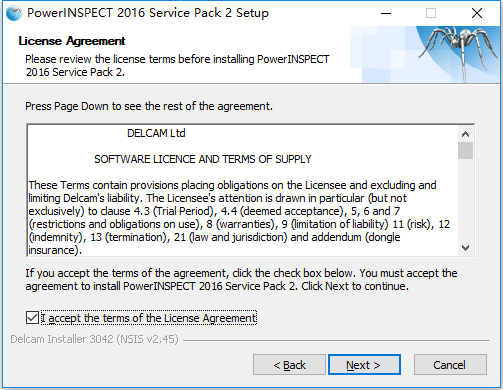Cancel the PowerINSPECT installation
Image resolution: width=503 pixels, height=390 pixels.
(x=450, y=365)
